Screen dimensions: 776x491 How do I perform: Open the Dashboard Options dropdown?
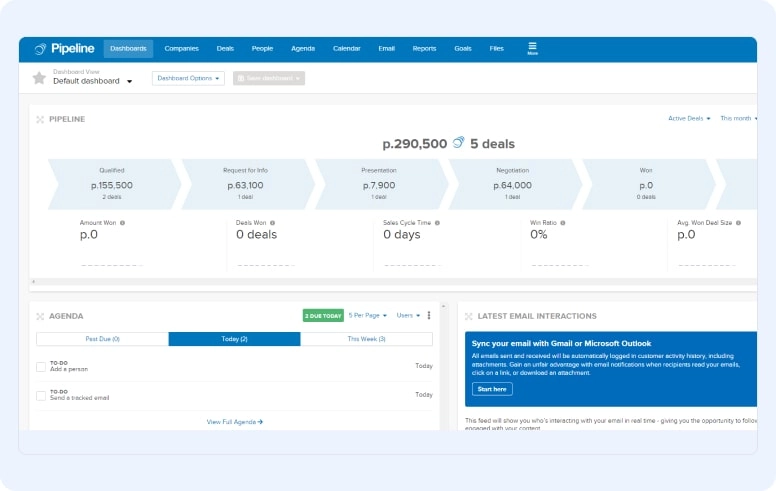(x=188, y=78)
